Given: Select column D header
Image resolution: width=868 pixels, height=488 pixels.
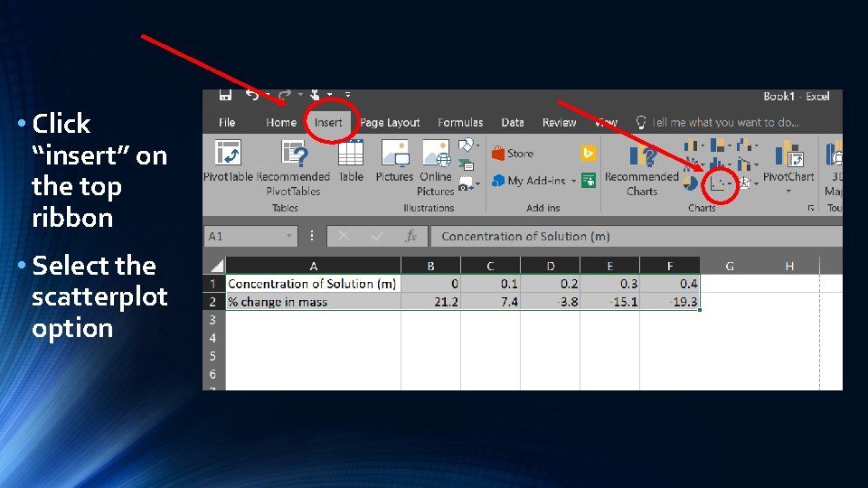Looking at the screenshot, I should coord(551,266).
